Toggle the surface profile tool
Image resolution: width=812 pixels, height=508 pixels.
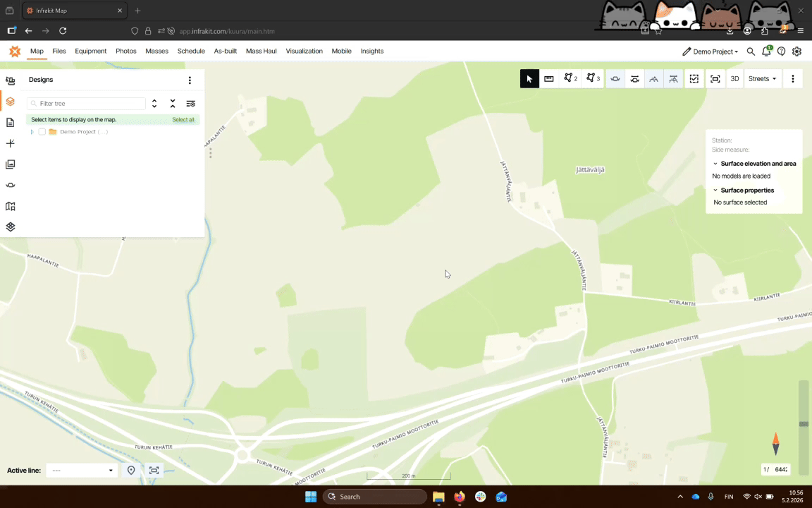coord(654,79)
